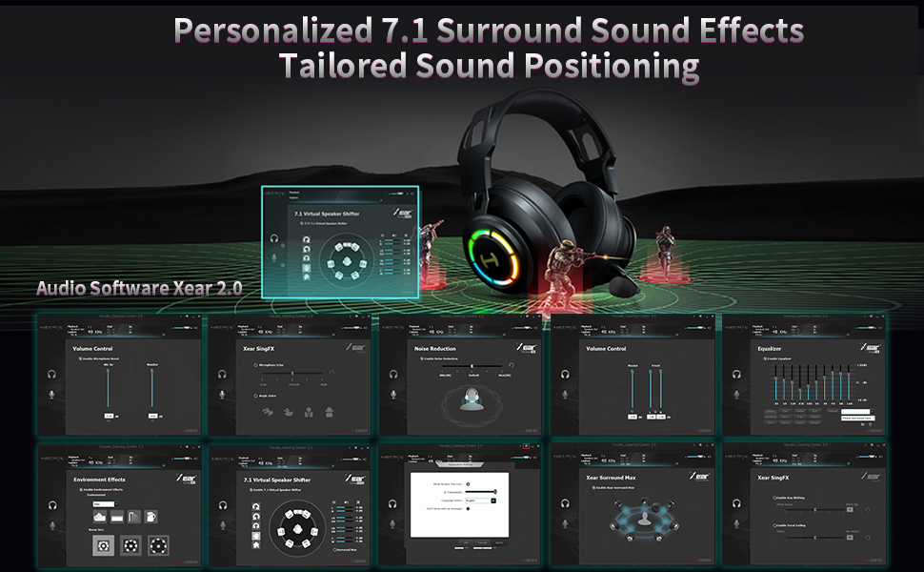Reset Noise Reduction level with circular arrow icon
The height and width of the screenshot is (572, 924).
click(x=511, y=366)
